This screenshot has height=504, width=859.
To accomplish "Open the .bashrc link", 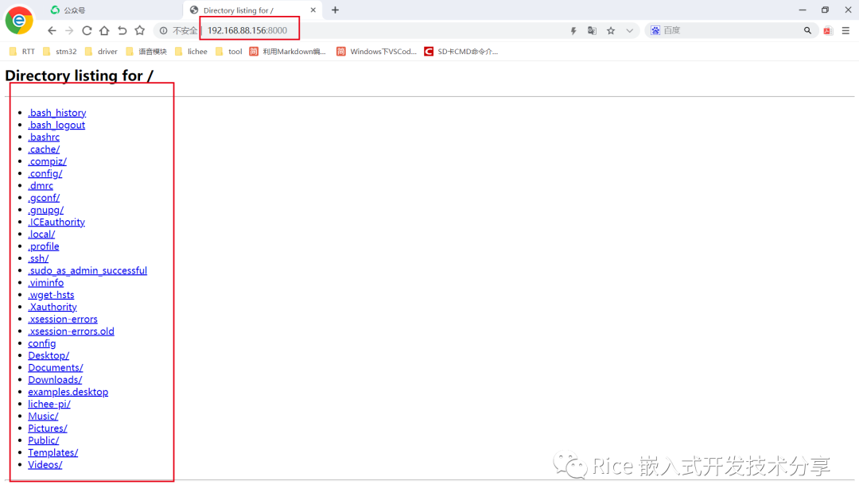I will click(44, 137).
